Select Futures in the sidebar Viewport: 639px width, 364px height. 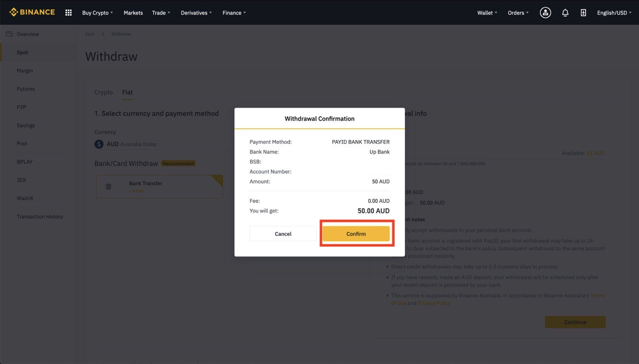pos(26,89)
